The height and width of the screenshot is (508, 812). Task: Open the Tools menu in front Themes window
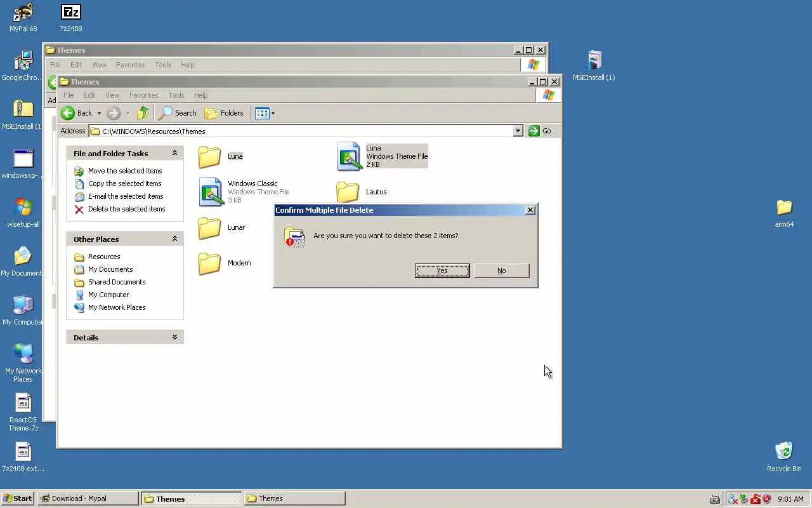(x=176, y=95)
